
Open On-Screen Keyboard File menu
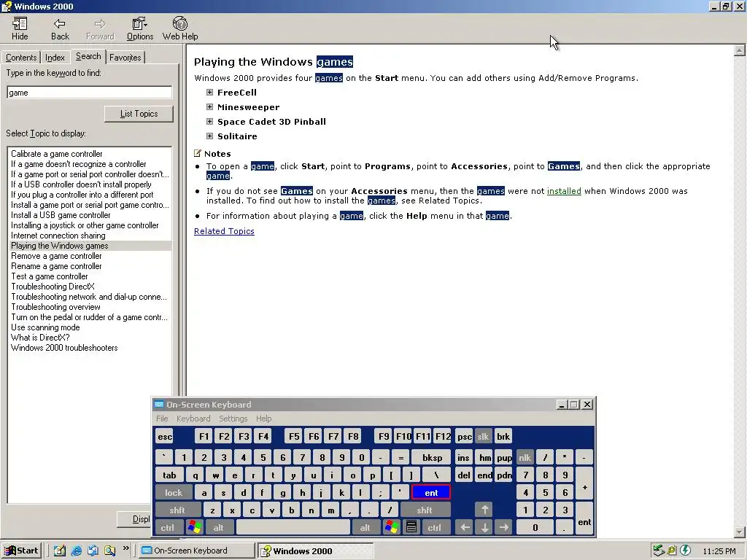[x=162, y=419]
